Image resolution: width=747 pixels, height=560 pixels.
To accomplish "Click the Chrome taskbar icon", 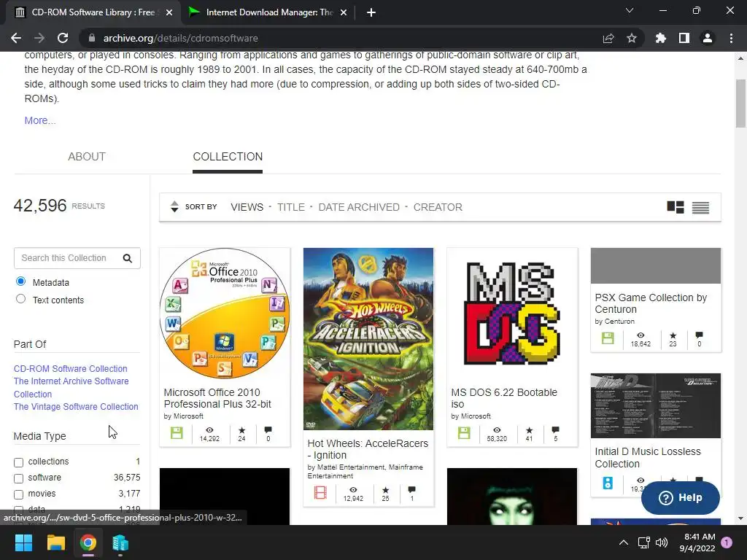I will coord(88,542).
